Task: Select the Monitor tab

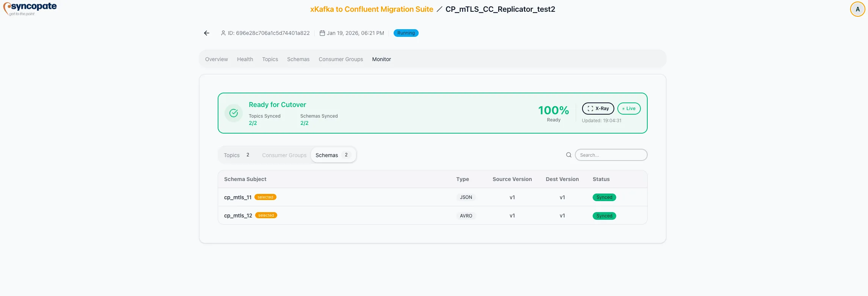Action: (381, 59)
